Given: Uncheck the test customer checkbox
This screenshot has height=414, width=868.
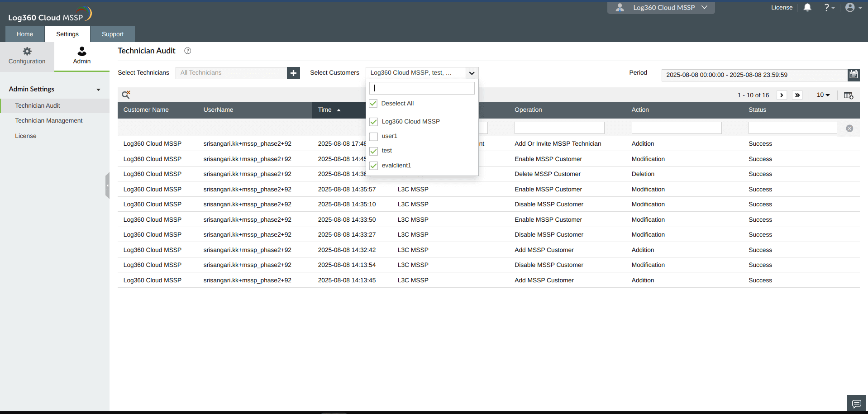Looking at the screenshot, I should click(x=374, y=151).
